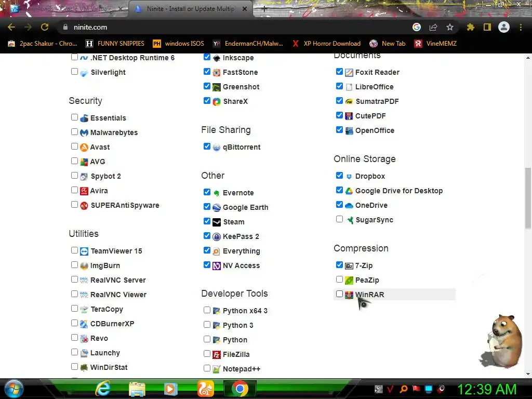Screen dimensions: 532x399
Task: Tick the Notepad++ checkbox
Action: pos(207,368)
